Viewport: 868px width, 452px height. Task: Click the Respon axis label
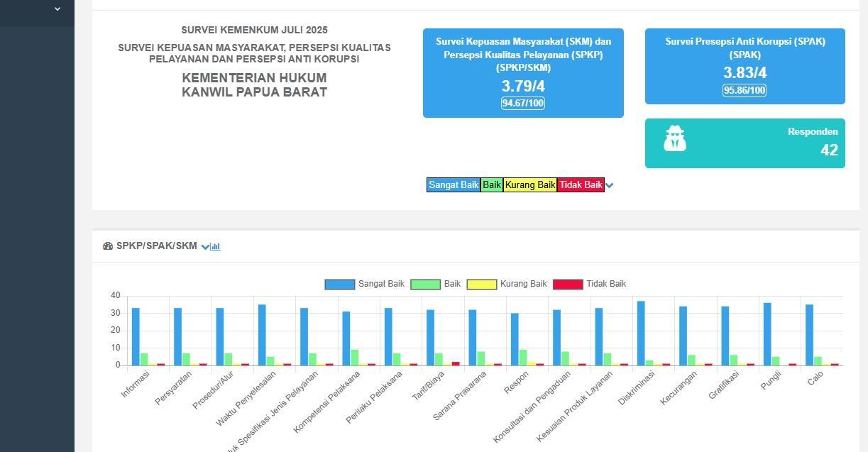pyautogui.click(x=516, y=382)
